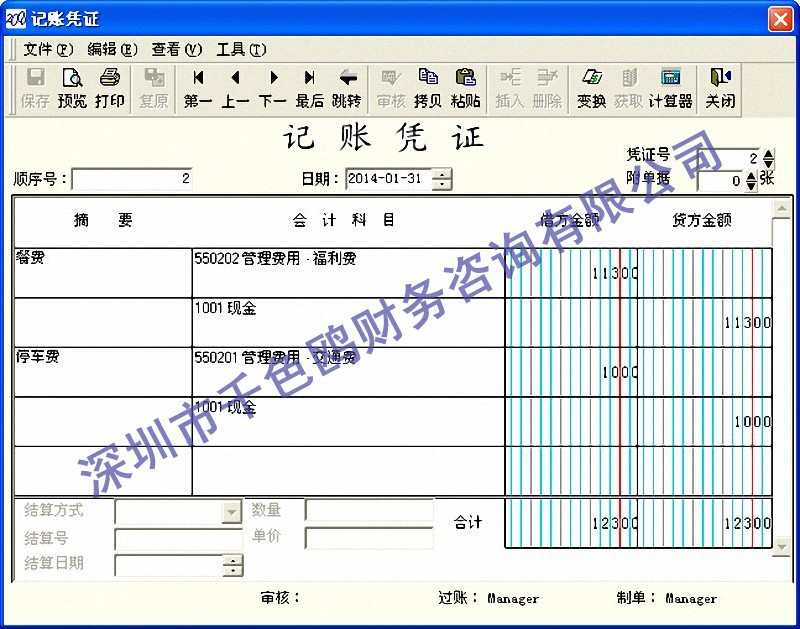Click the 审核 audit icon
This screenshot has width=800, height=629.
[x=391, y=88]
